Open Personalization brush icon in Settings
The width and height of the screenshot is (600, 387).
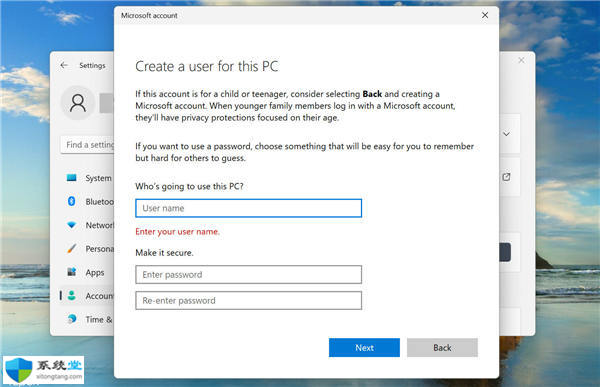(x=72, y=248)
